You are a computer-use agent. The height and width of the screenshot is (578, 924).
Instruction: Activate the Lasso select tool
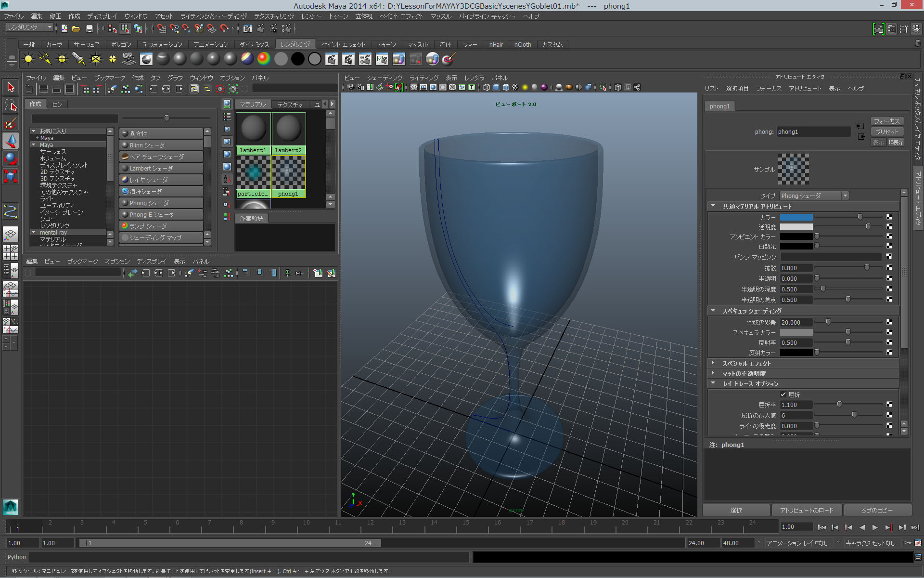click(x=11, y=105)
